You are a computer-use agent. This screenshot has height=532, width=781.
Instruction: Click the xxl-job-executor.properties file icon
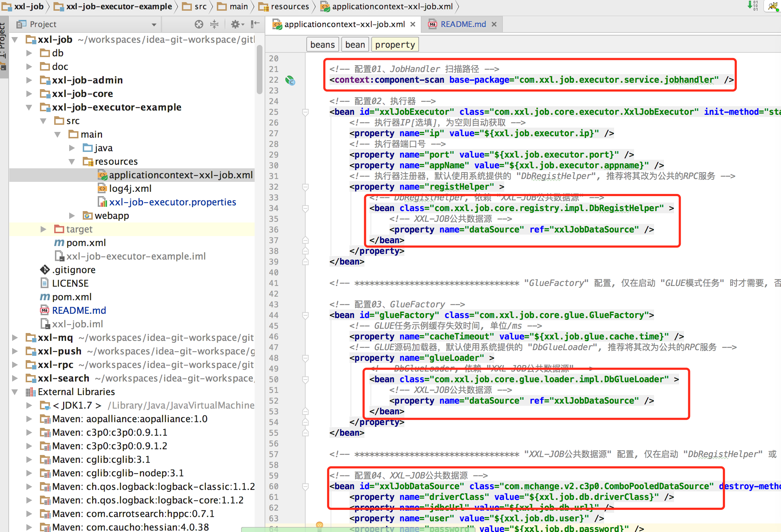click(102, 202)
